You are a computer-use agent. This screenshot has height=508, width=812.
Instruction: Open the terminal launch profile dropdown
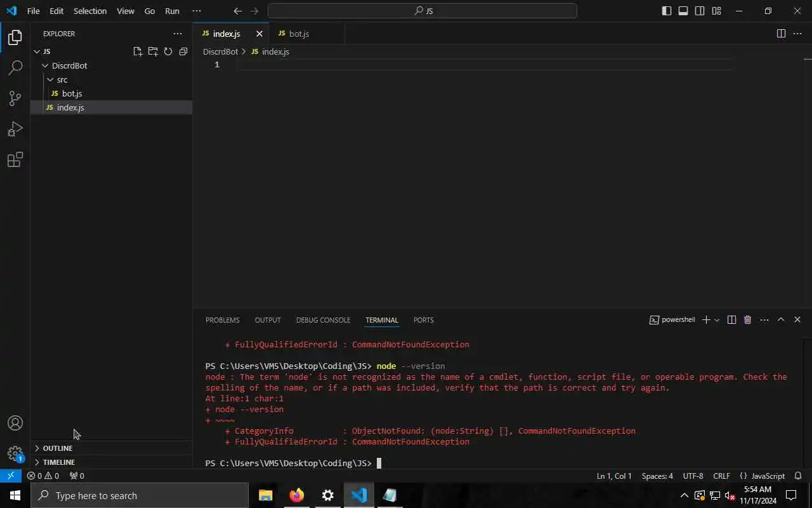pos(717,320)
